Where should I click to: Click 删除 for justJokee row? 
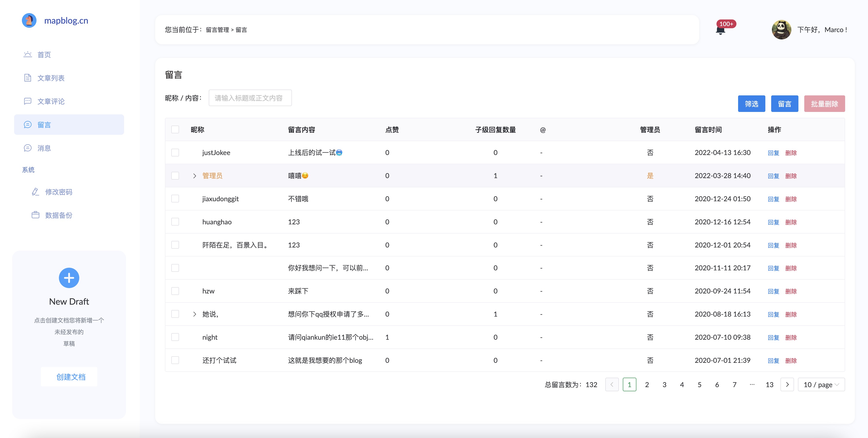[x=791, y=153]
